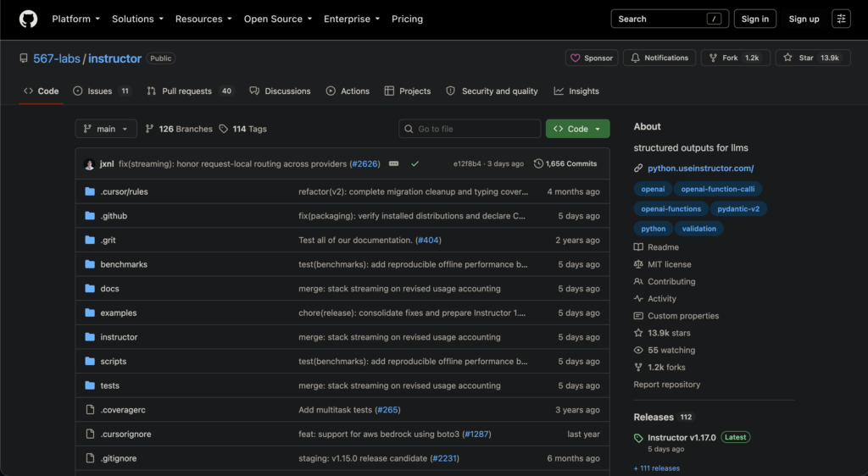Click the bell icon in Notifications

pyautogui.click(x=635, y=58)
